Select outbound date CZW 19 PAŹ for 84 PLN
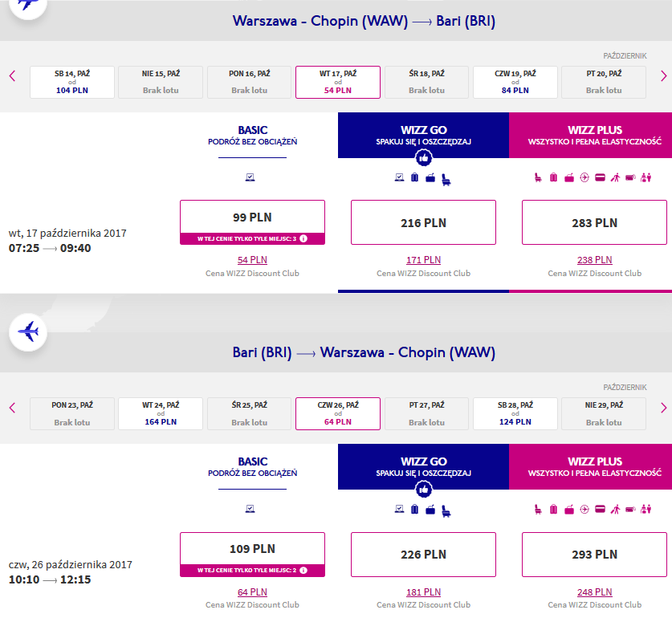 (x=515, y=83)
